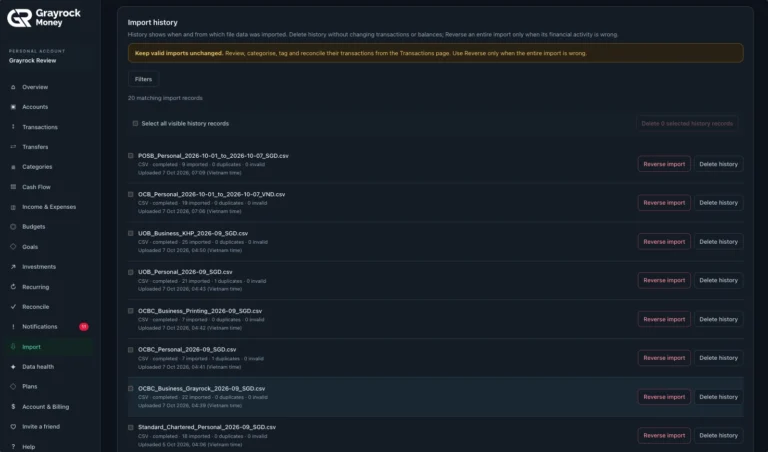Click the Investments arrow icon
The width and height of the screenshot is (768, 452).
click(x=13, y=267)
